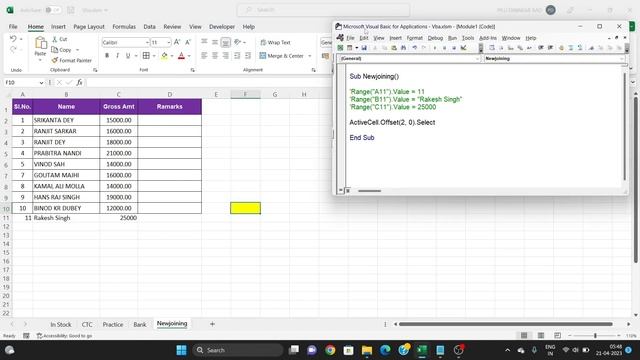Click the zoom slider in Excel status bar
Image resolution: width=640 pixels, height=360 pixels.
[x=595, y=336]
